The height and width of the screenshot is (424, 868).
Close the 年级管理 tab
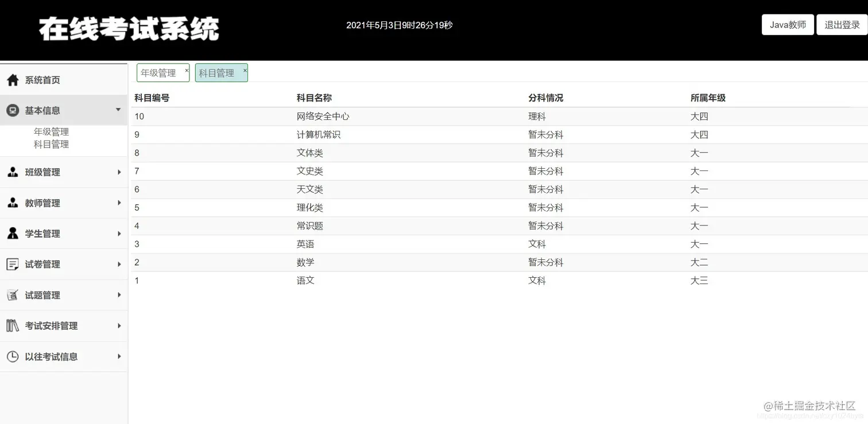tap(187, 70)
